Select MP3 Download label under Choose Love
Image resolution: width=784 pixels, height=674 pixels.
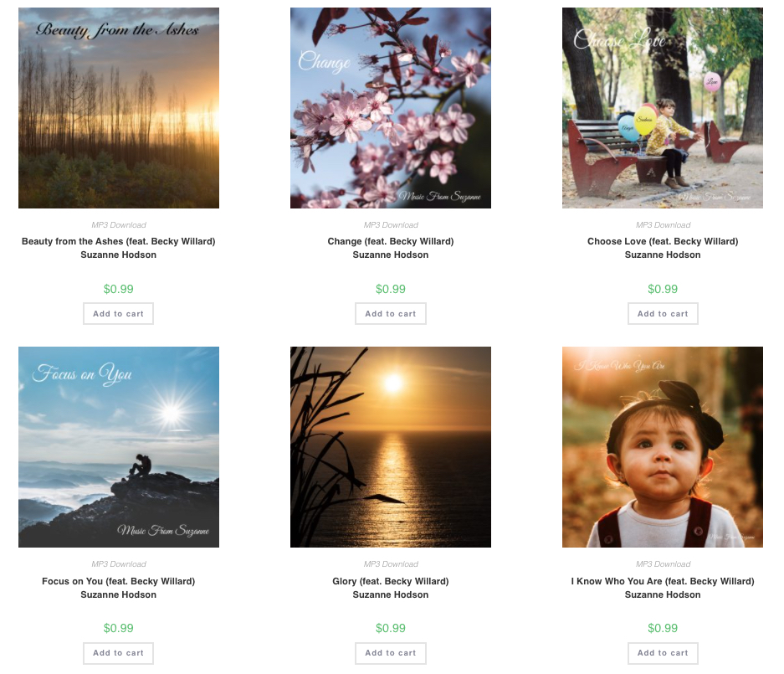663,225
